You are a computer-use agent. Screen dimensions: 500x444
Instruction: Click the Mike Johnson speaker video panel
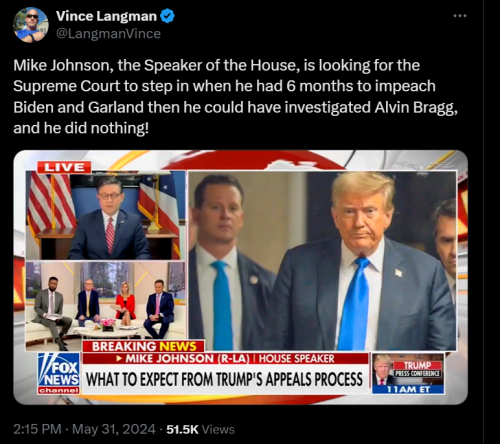point(105,215)
